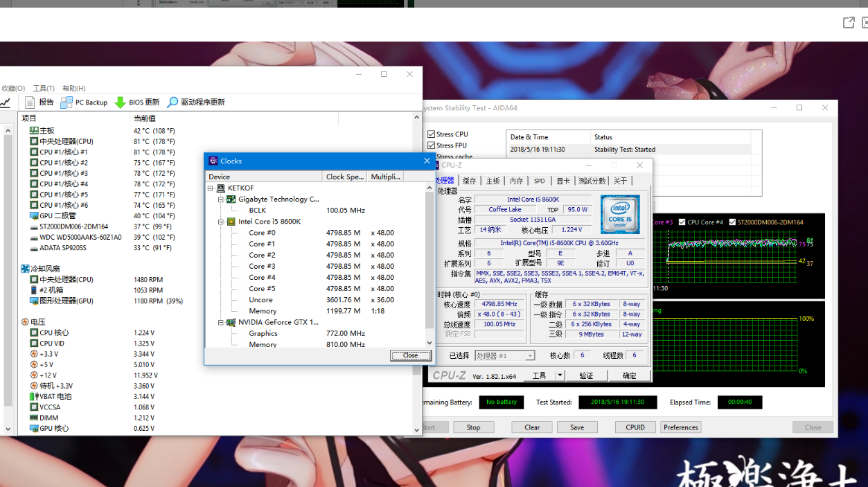Switch to the SPD tab in CPU-Z
868x487 pixels.
(539, 180)
